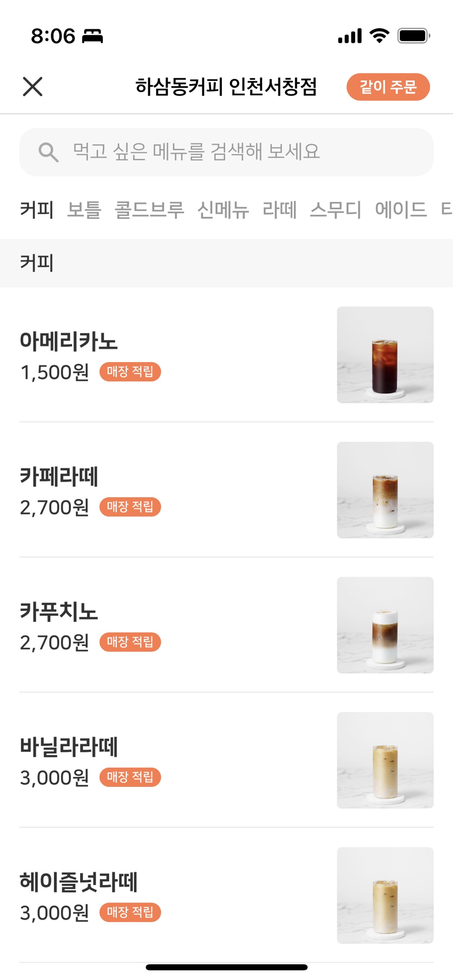Open the 신메뉴 tab
The height and width of the screenshot is (980, 453).
click(223, 210)
